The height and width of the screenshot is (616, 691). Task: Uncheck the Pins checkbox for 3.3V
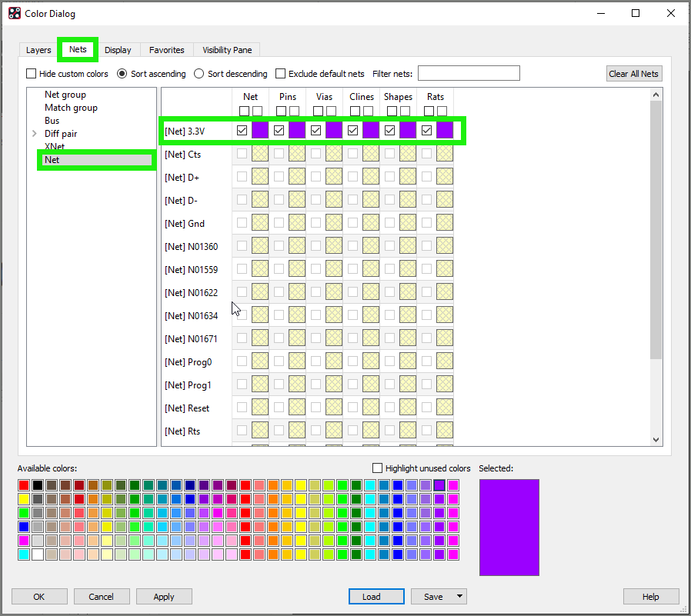click(279, 130)
